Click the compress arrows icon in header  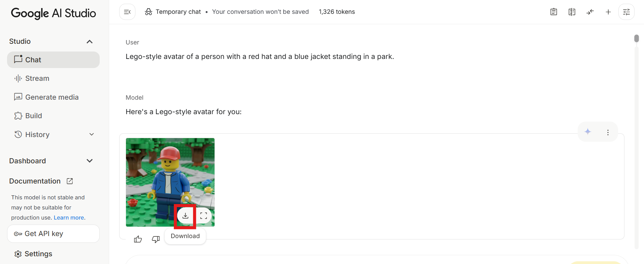(590, 12)
